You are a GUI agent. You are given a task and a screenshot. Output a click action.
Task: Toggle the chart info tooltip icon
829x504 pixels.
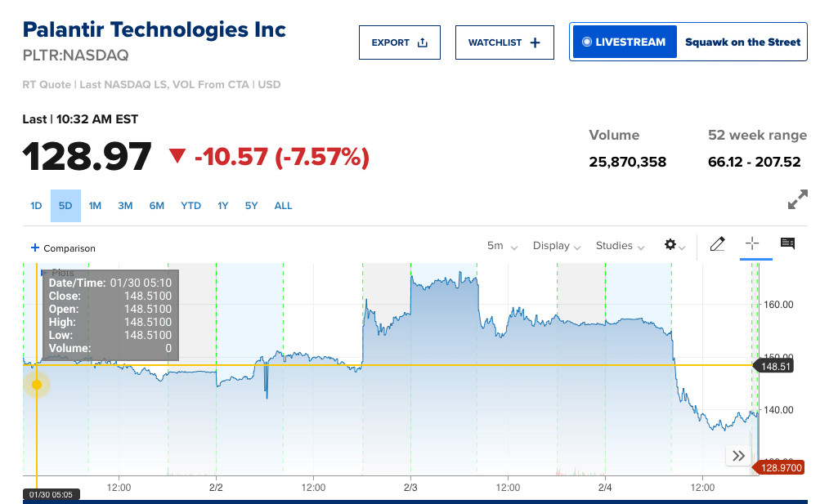pos(787,244)
